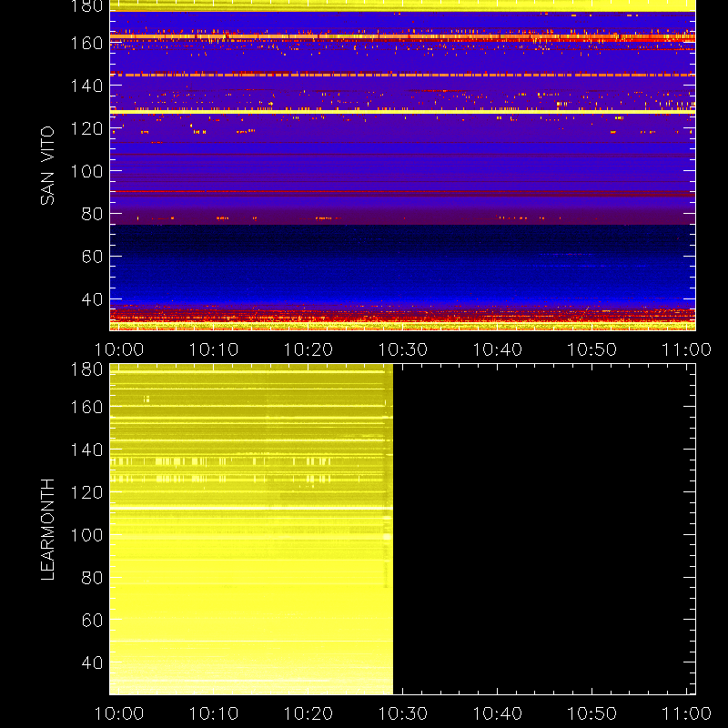Click the 100 value on San Vito axis

(86, 171)
